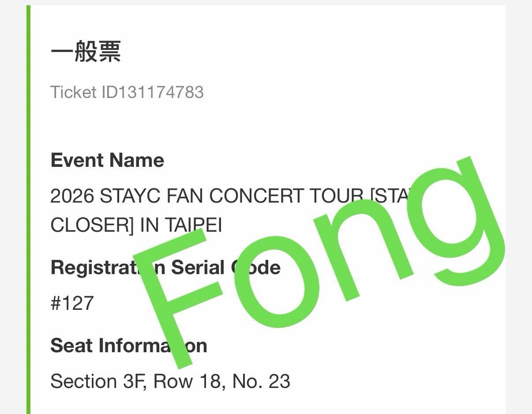Click the word TAIPEI

(x=193, y=225)
